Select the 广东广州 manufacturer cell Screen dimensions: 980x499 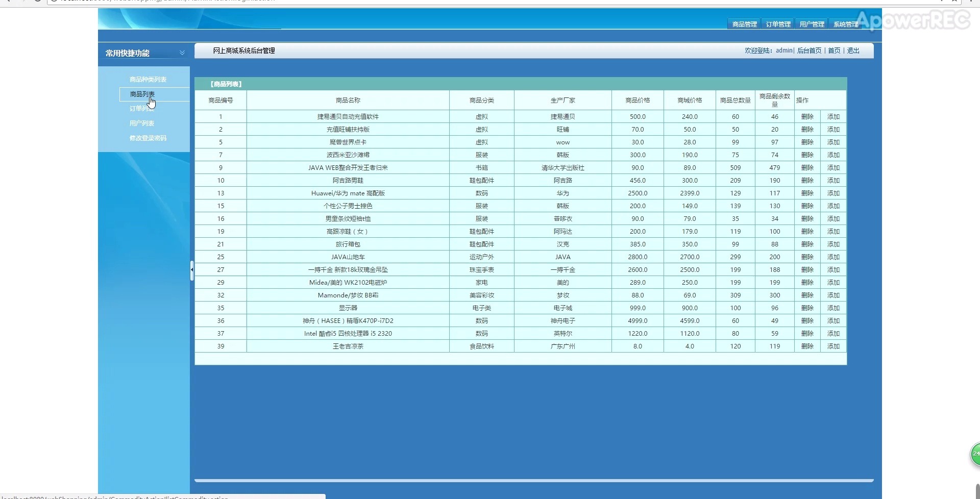(x=563, y=346)
